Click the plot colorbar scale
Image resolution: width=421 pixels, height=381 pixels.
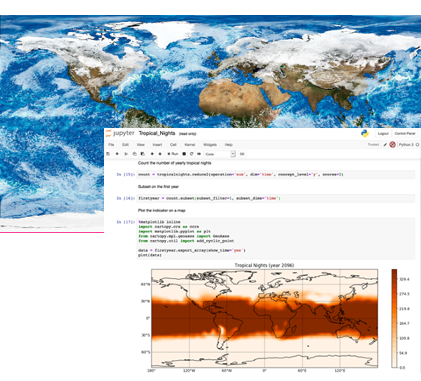(x=394, y=318)
